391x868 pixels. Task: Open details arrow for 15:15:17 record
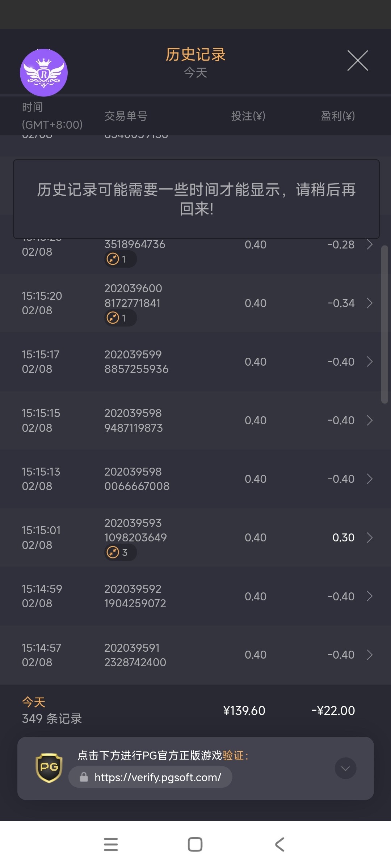click(370, 362)
